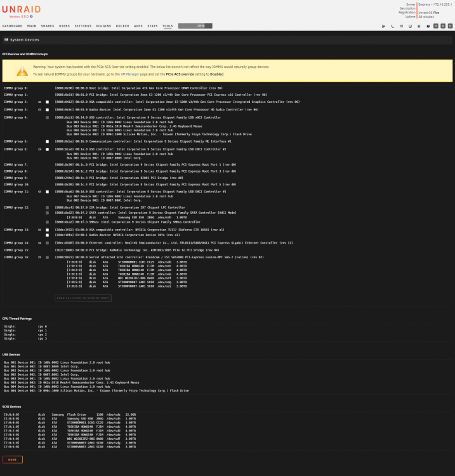This screenshot has height=476, width=455.
Task: Check the box for IOMMU group 11 USB controller
Action: [x=47, y=192]
